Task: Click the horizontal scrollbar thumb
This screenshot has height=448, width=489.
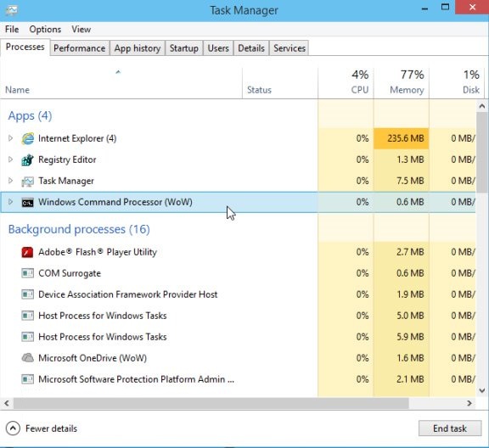Action: click(211, 403)
